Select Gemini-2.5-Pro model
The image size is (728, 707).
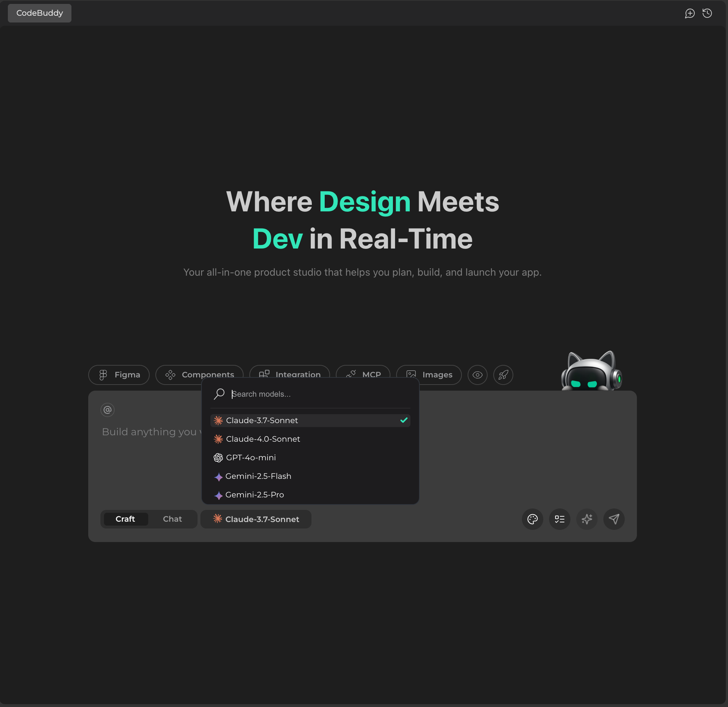click(310, 495)
